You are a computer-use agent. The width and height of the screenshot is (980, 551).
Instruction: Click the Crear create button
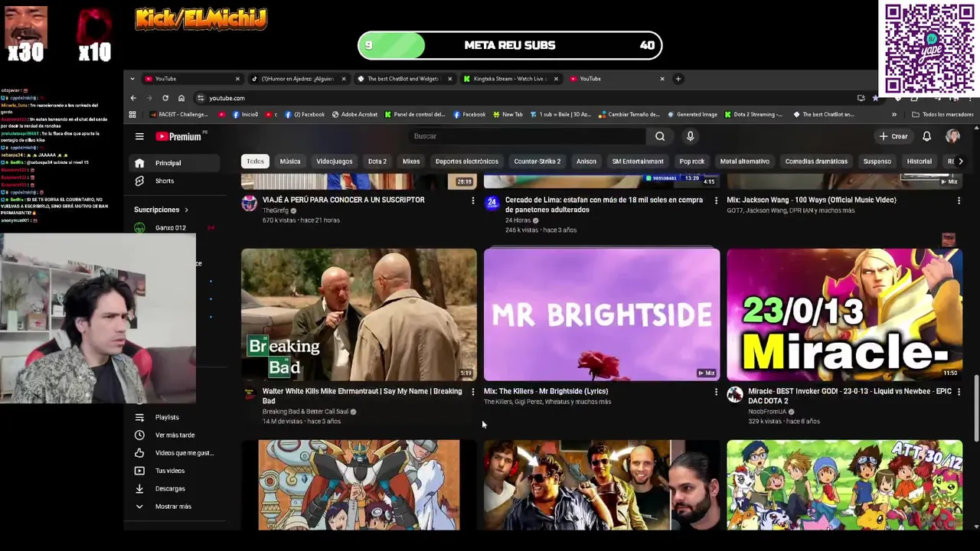tap(893, 136)
